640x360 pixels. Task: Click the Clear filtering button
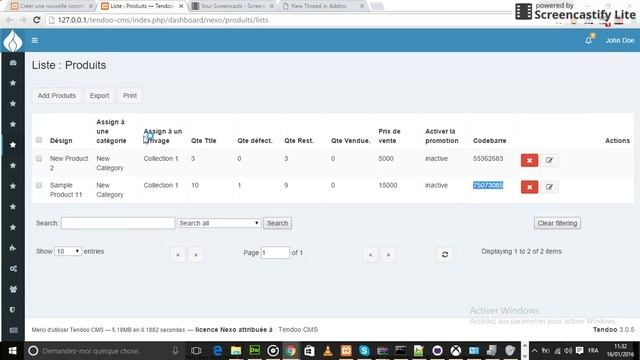point(557,223)
